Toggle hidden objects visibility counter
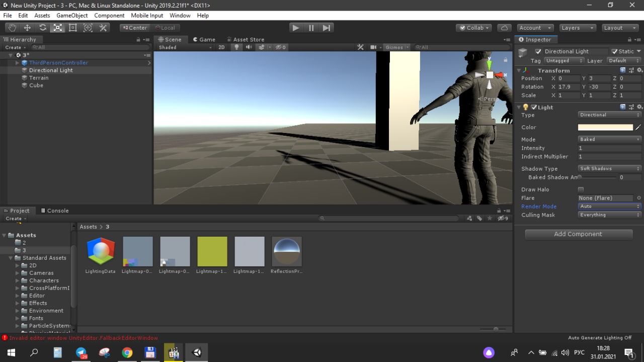 (281, 47)
